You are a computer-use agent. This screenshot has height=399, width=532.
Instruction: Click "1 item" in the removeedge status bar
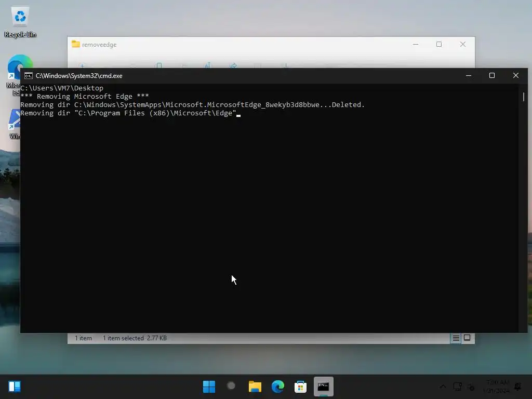[83, 338]
